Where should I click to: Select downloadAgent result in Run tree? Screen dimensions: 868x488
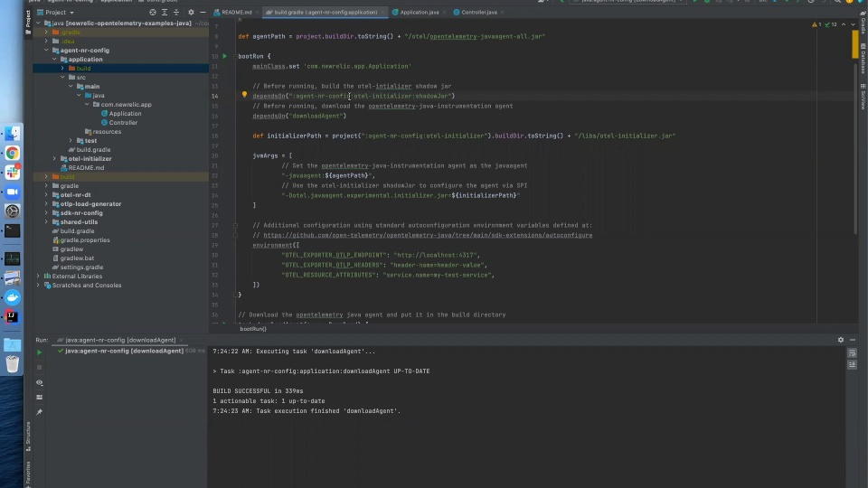coord(125,351)
